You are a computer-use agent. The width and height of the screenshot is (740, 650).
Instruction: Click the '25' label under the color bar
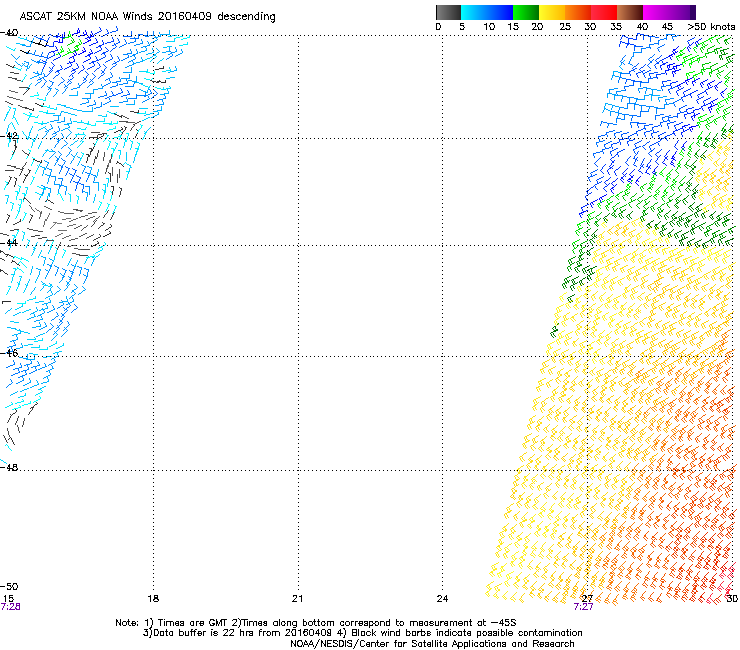565,27
